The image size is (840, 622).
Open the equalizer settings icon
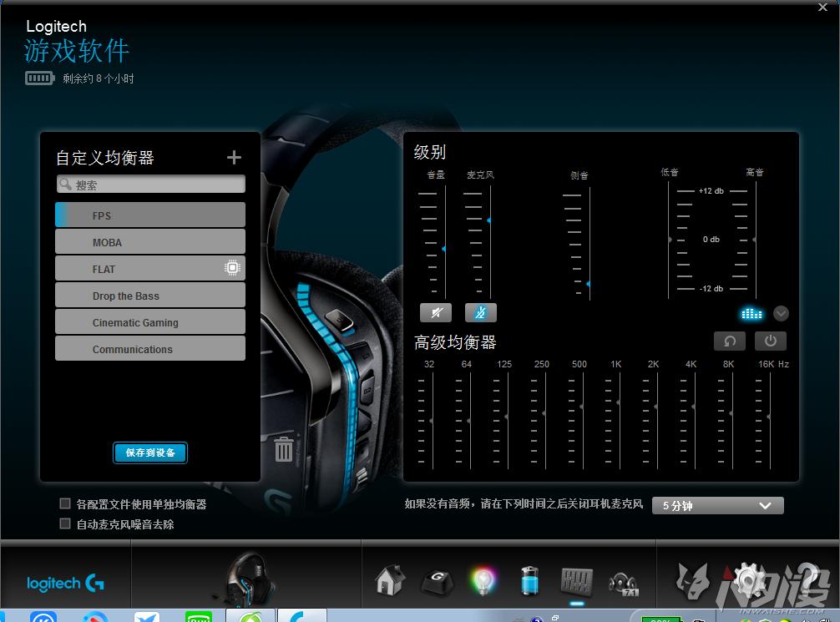pos(576,580)
